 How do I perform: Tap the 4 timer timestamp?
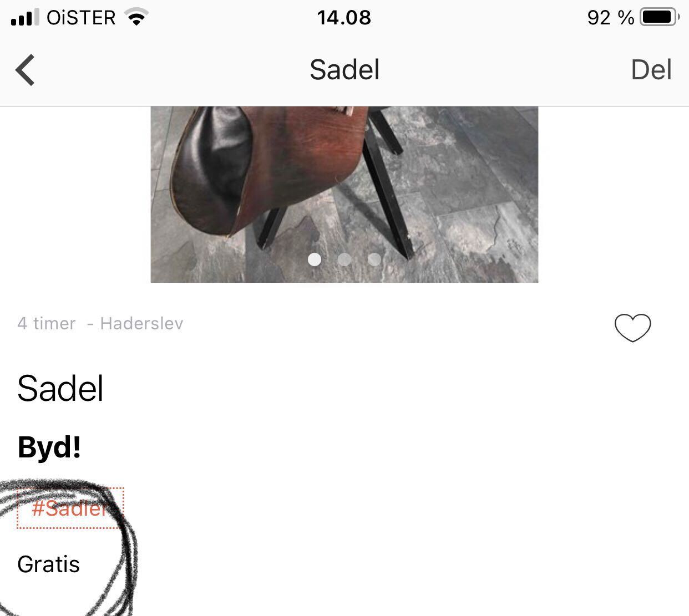(47, 323)
